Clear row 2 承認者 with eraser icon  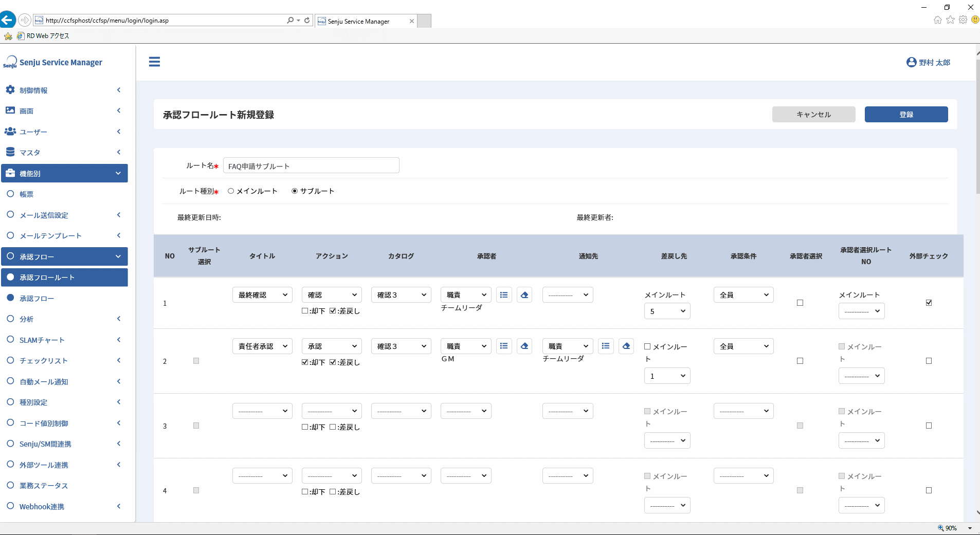(524, 346)
